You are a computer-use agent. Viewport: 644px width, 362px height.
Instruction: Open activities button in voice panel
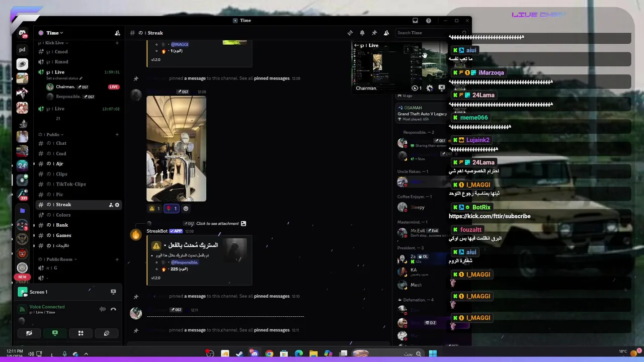pos(80,333)
